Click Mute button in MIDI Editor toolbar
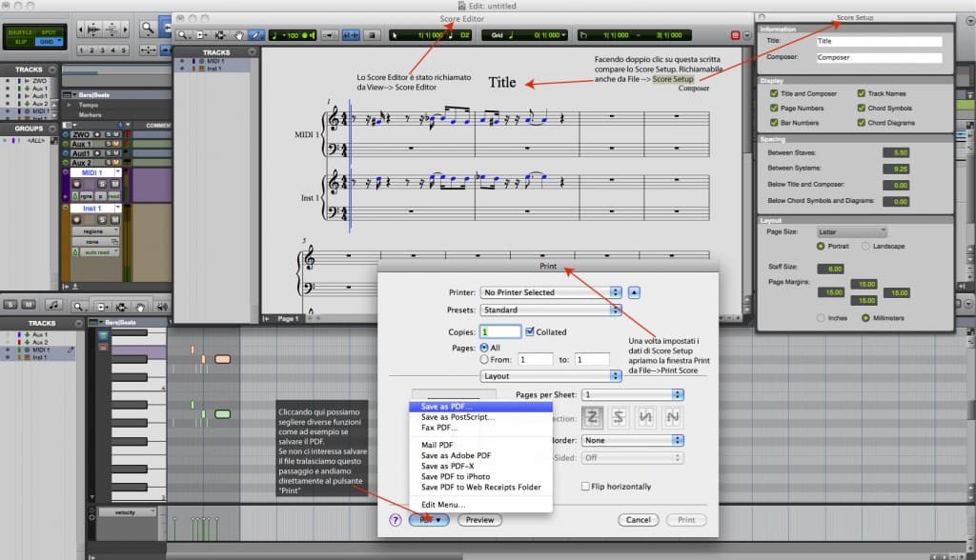 tap(29, 305)
